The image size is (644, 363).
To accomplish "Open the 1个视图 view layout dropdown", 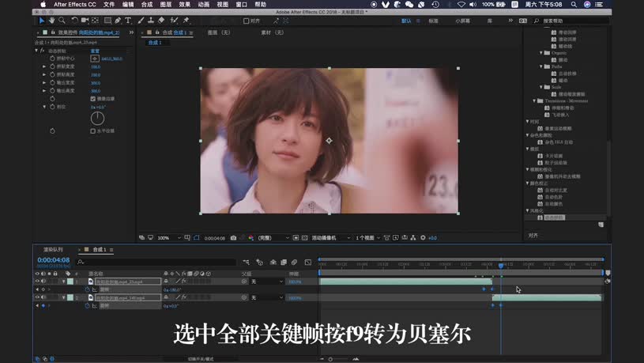I will pos(367,237).
